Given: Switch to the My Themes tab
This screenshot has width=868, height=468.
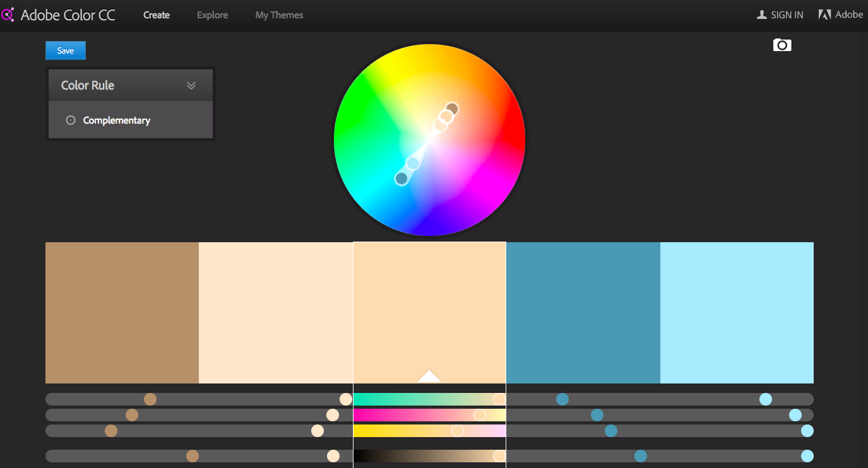Looking at the screenshot, I should pyautogui.click(x=279, y=15).
